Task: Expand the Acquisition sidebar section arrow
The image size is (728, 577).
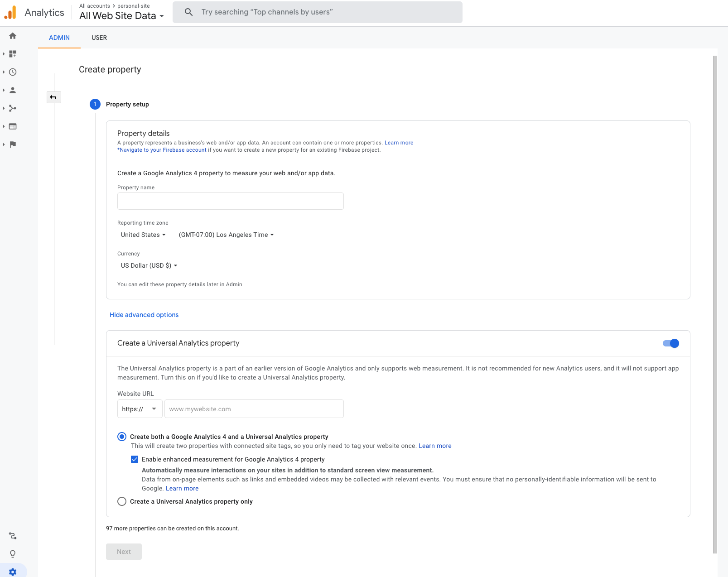Action: (x=4, y=108)
